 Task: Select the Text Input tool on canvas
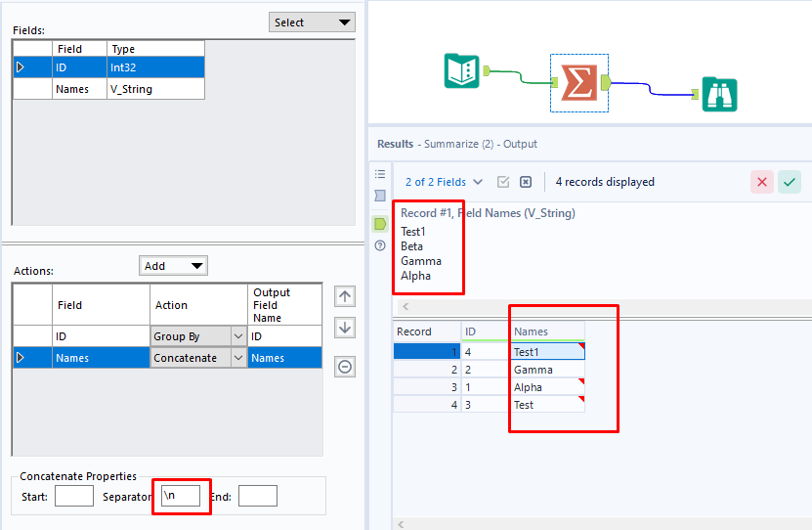point(461,71)
